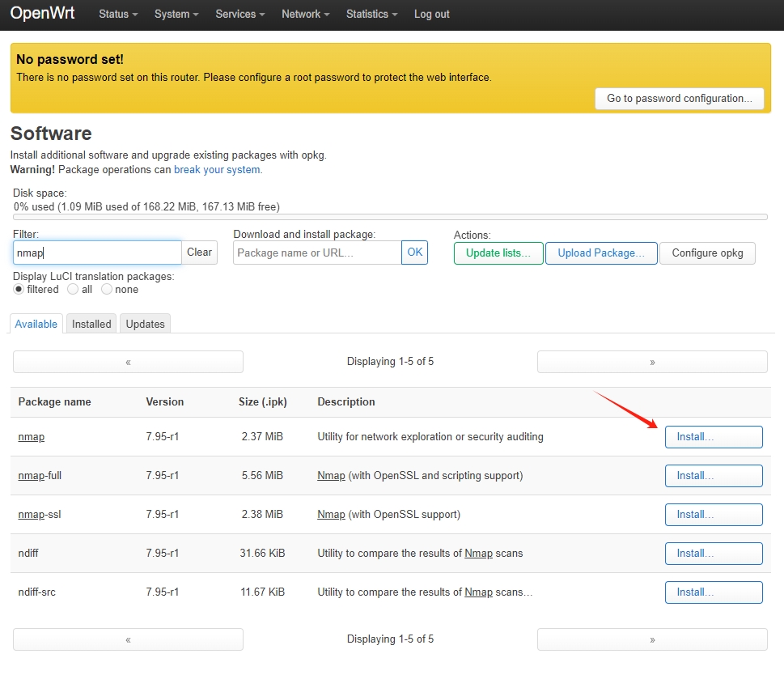Click the nmap-ssl package name
The image size is (784, 675).
[40, 515]
